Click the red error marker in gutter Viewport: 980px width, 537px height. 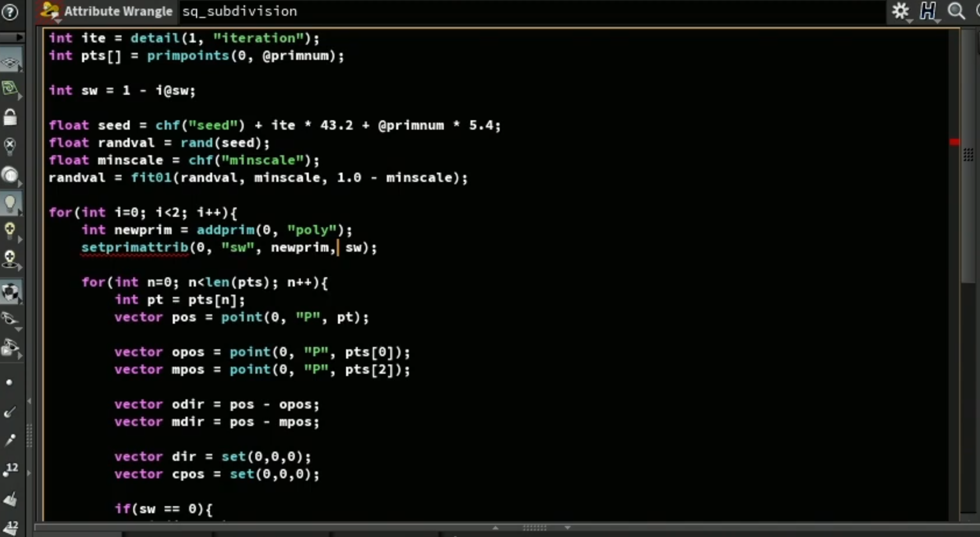click(x=954, y=142)
